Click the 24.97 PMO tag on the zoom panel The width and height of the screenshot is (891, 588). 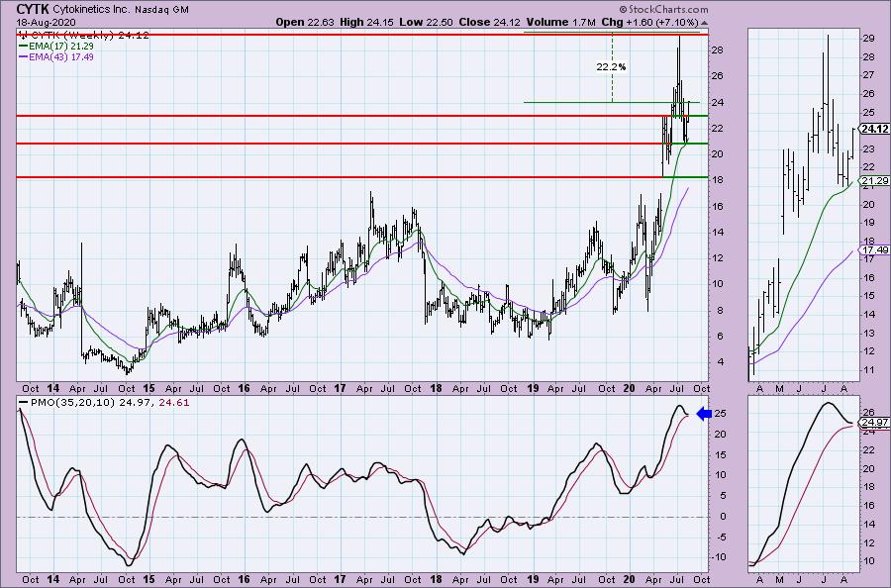(x=874, y=422)
